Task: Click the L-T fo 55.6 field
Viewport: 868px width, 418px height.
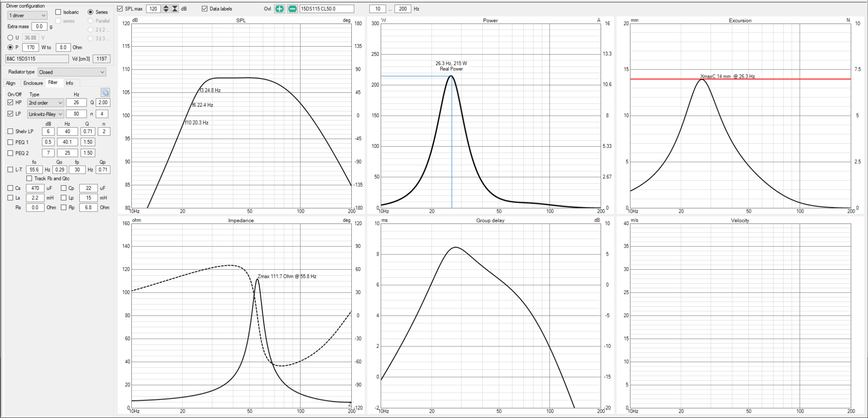Action: pyautogui.click(x=34, y=170)
